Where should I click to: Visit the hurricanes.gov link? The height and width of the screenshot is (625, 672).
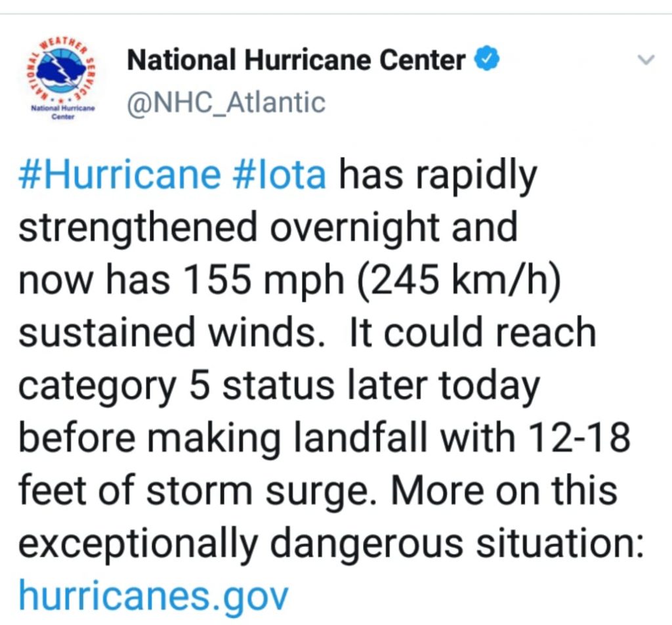(x=154, y=596)
